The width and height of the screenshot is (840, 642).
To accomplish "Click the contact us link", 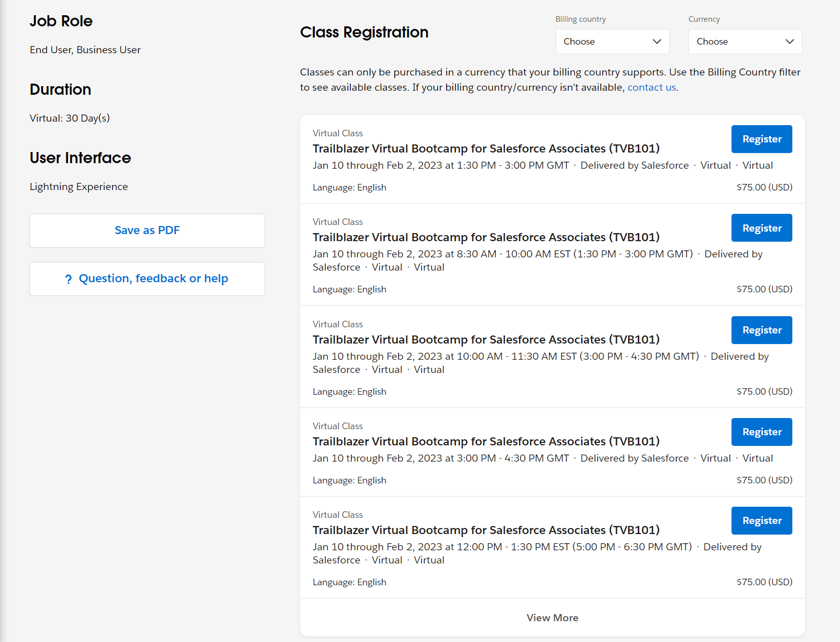I will 651,87.
